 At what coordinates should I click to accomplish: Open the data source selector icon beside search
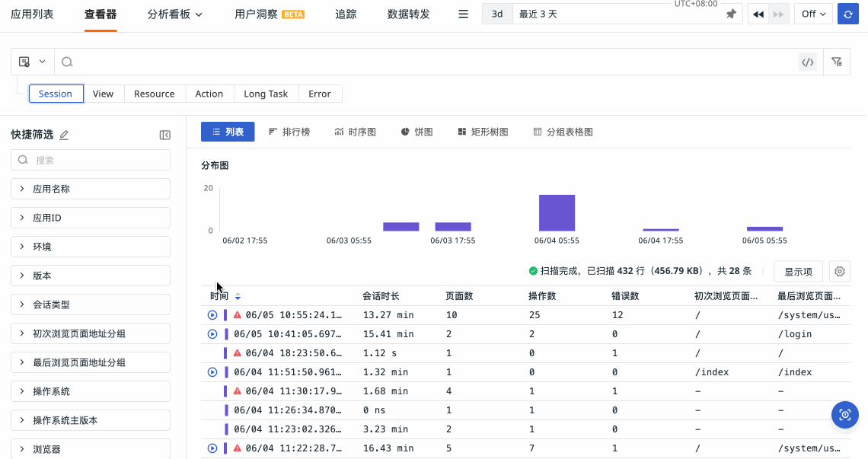[x=32, y=62]
